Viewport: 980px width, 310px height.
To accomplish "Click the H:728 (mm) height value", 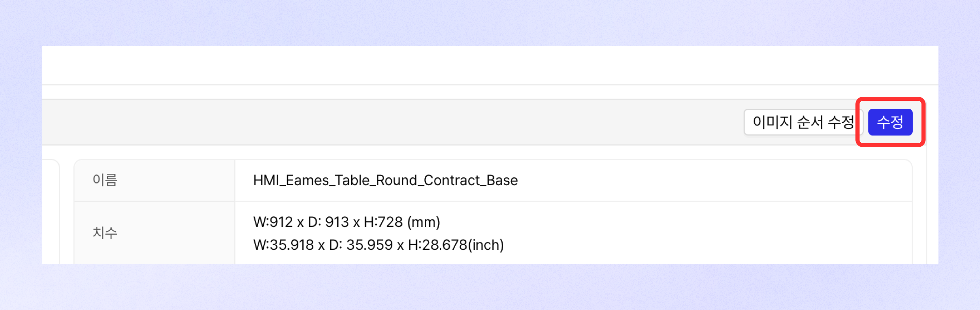I will click(x=402, y=222).
